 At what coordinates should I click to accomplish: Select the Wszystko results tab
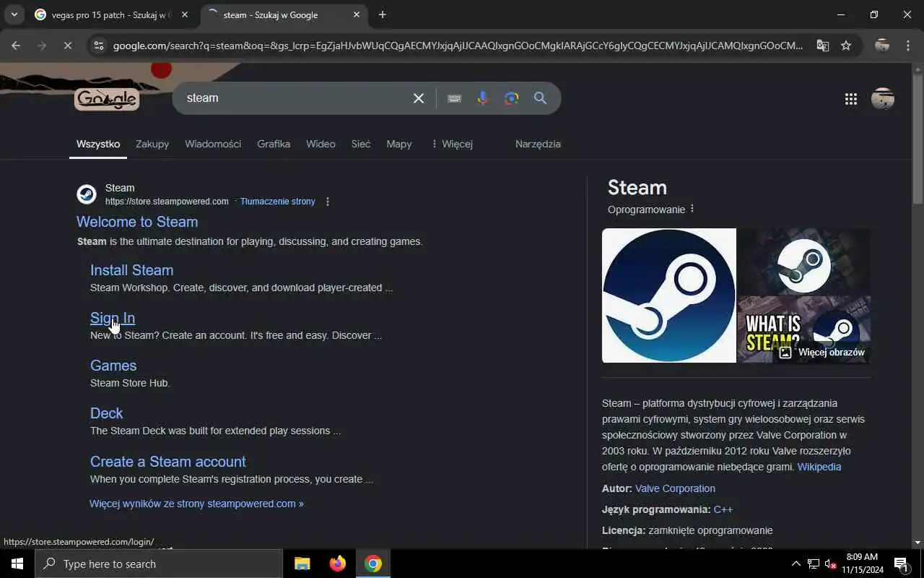pos(98,144)
